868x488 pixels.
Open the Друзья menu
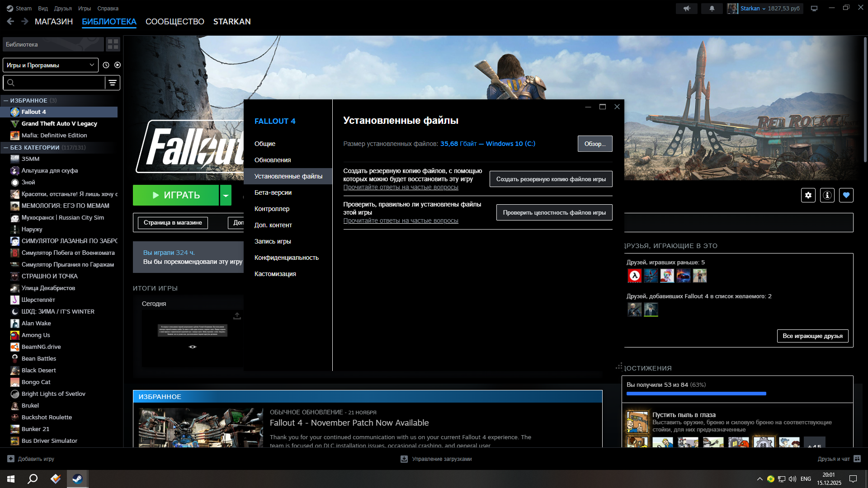tap(63, 9)
